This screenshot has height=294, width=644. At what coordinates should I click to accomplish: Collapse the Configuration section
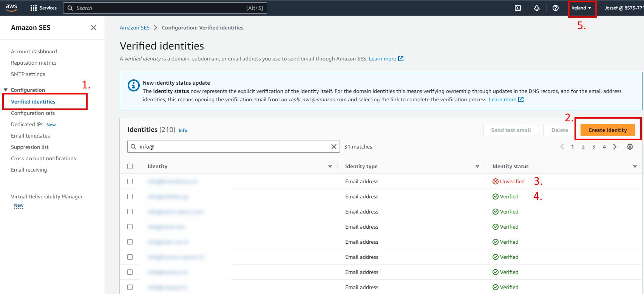click(6, 90)
